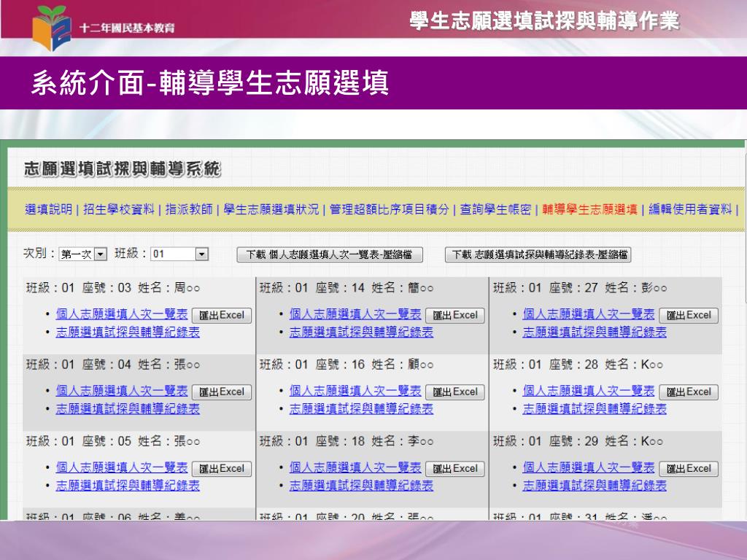Open 個人志願選填人次一覽表 for seat 27
747x560 pixels.
[x=589, y=314]
